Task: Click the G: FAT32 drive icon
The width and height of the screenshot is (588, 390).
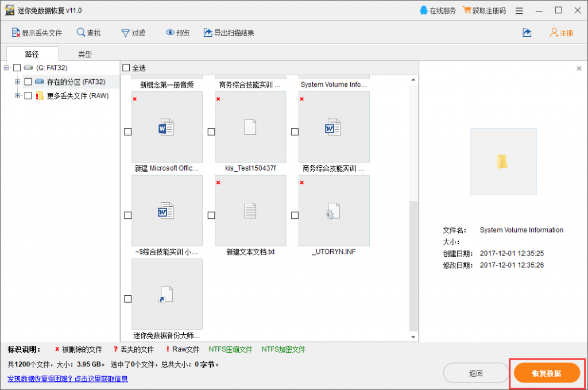Action: (29, 68)
